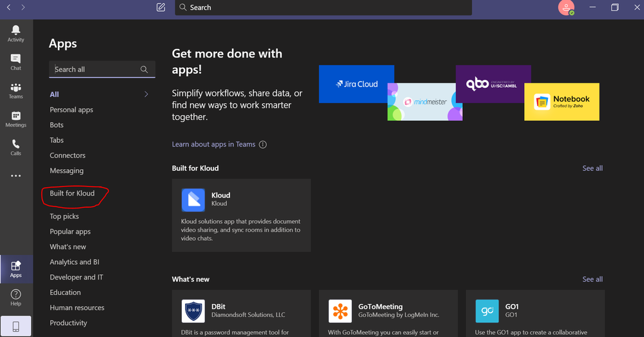Click the GoToMeeting app title text

pos(380,307)
